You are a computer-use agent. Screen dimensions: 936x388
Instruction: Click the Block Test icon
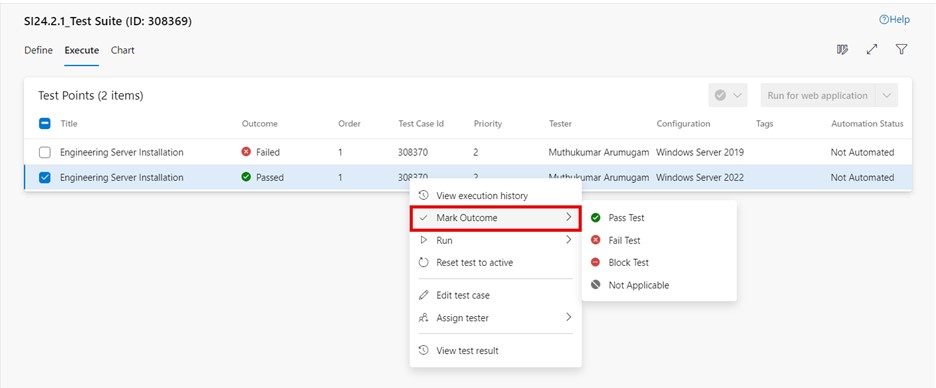point(595,262)
